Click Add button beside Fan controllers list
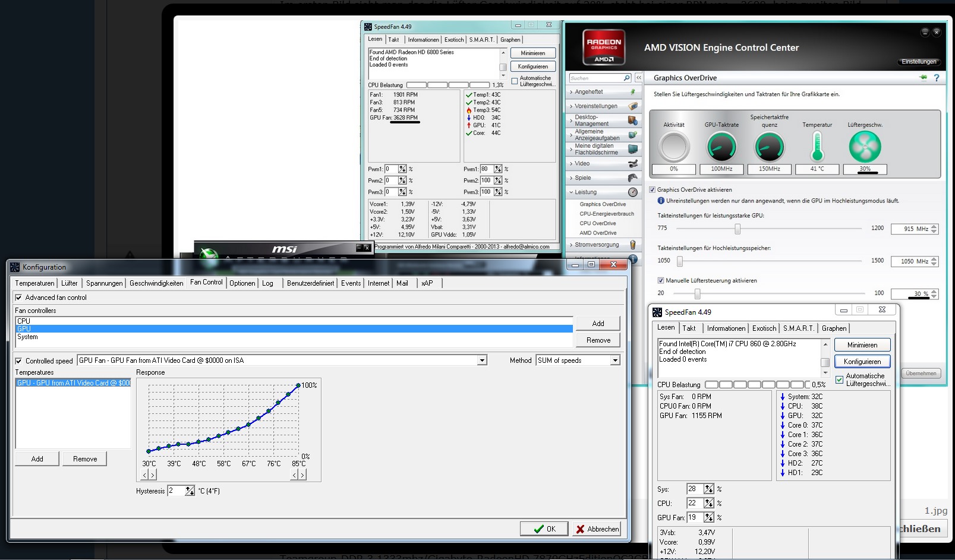The image size is (955, 560). pyautogui.click(x=598, y=323)
